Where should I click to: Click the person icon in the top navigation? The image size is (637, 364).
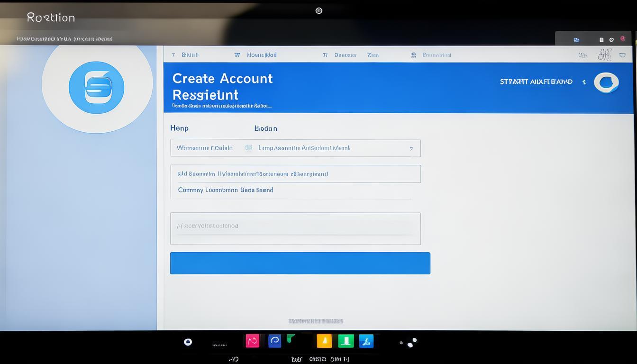tap(413, 55)
